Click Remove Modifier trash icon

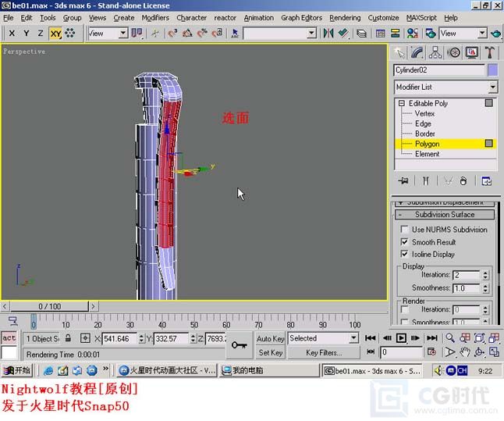point(463,181)
